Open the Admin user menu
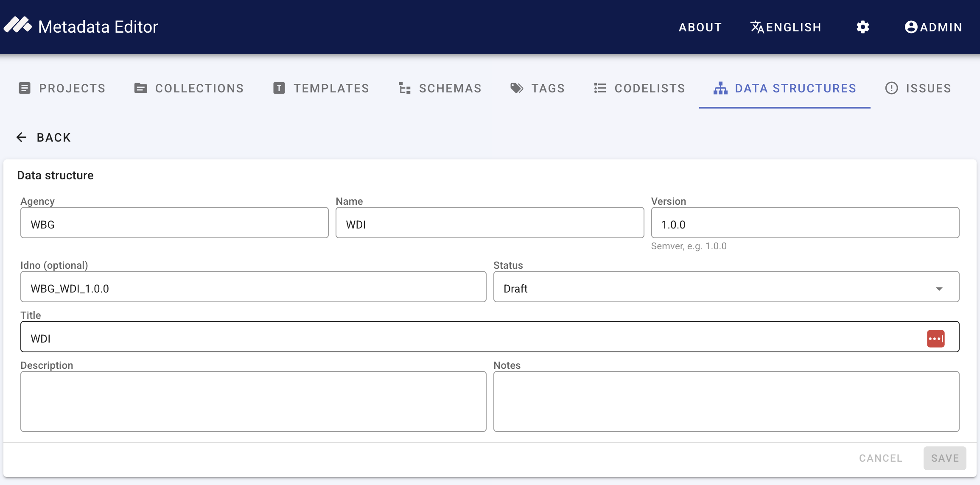This screenshot has width=980, height=485. tap(933, 27)
